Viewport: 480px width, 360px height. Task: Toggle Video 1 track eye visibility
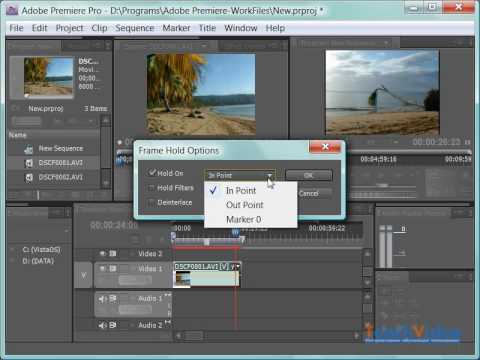click(103, 268)
